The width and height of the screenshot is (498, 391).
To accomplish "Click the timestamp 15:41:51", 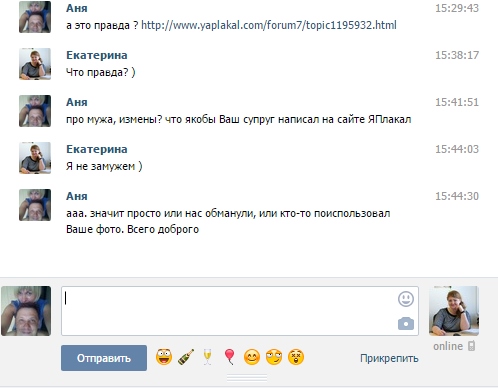I will pos(457,102).
